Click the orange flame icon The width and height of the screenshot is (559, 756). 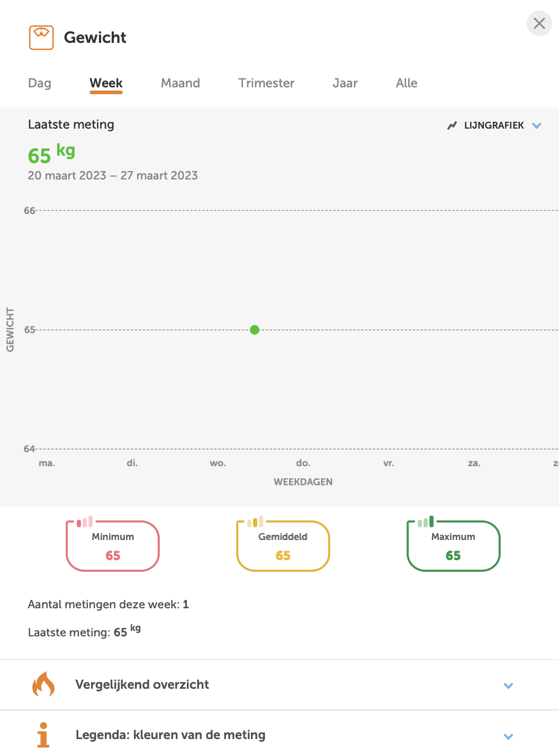point(43,684)
